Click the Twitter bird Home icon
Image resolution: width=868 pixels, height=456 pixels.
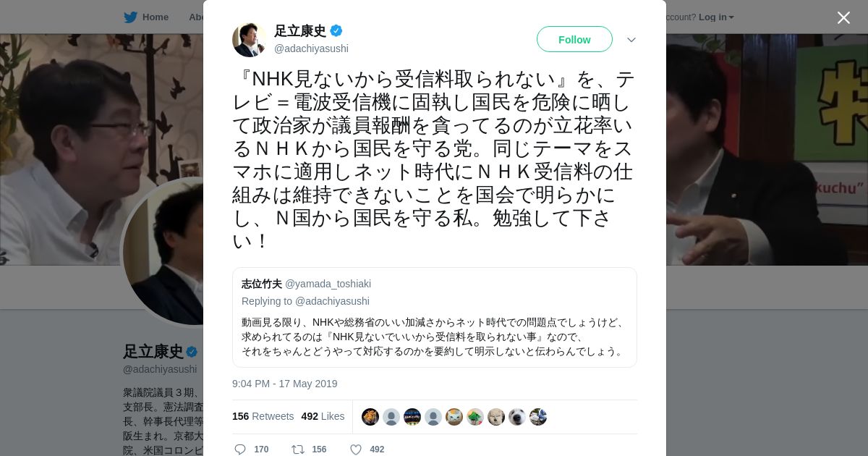[x=130, y=17]
